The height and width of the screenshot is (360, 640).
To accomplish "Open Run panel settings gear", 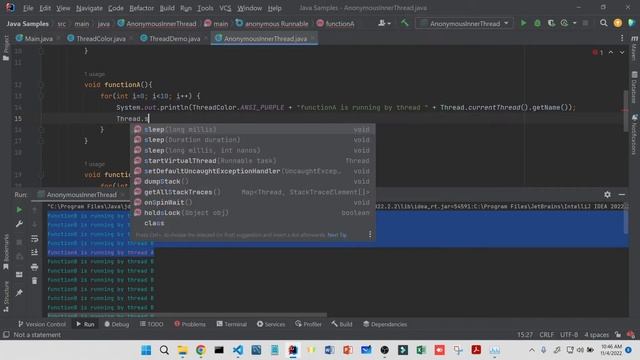I will click(x=607, y=195).
